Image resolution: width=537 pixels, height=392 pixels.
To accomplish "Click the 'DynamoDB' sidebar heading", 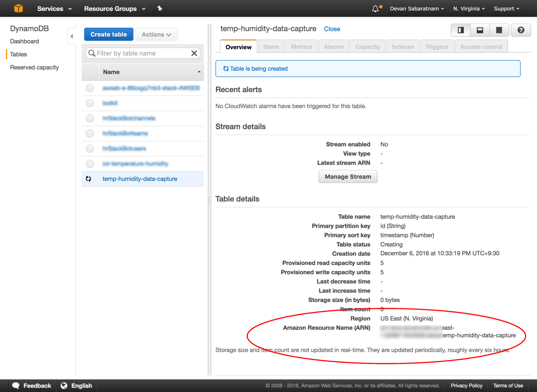I will point(29,29).
